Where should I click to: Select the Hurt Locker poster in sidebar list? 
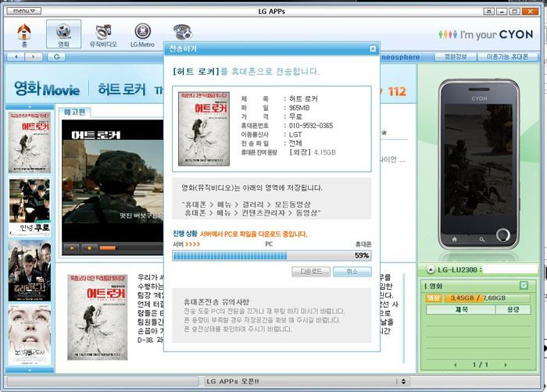click(x=30, y=142)
